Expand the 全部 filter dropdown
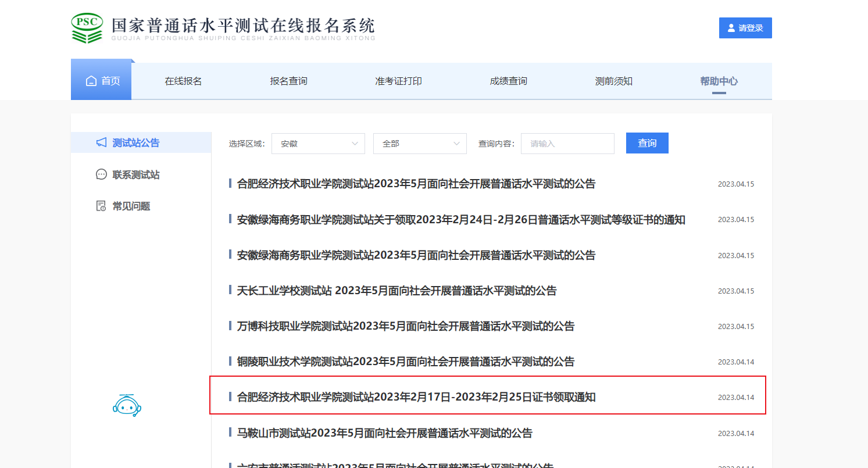Viewport: 868px width, 468px height. coord(420,144)
